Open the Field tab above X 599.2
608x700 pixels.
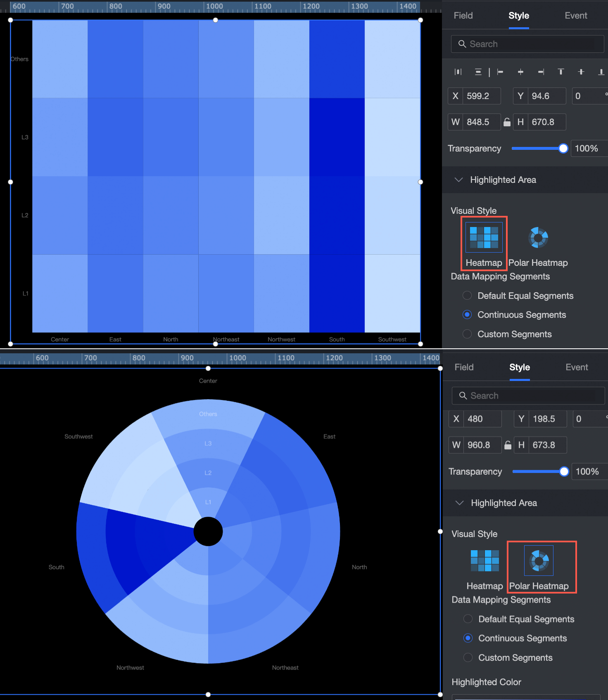(463, 16)
